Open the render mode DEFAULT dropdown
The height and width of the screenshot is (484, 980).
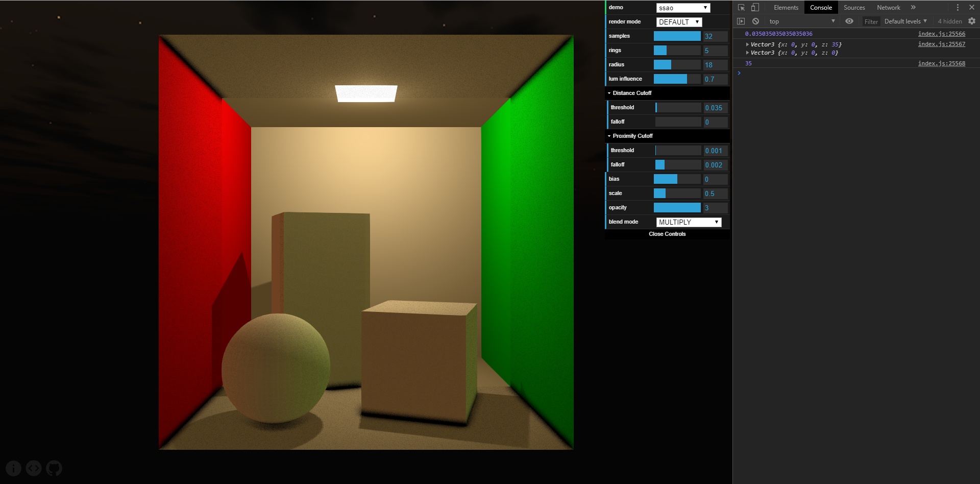point(679,22)
